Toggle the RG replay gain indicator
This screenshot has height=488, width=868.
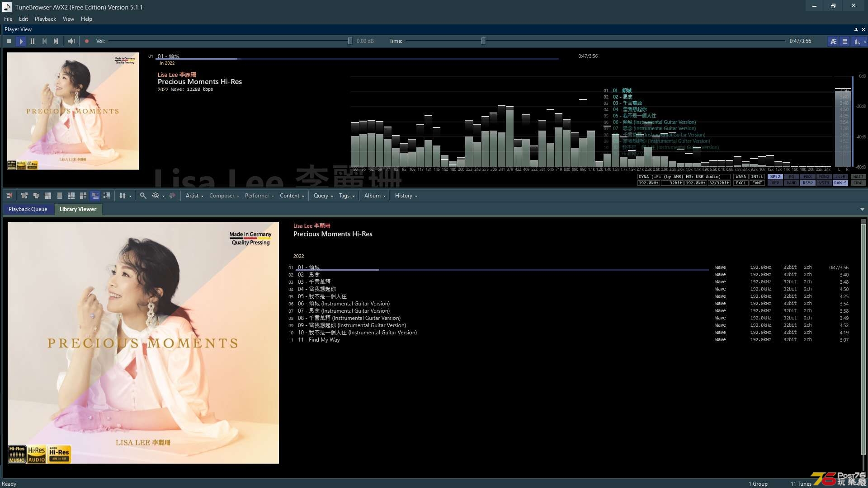point(792,177)
